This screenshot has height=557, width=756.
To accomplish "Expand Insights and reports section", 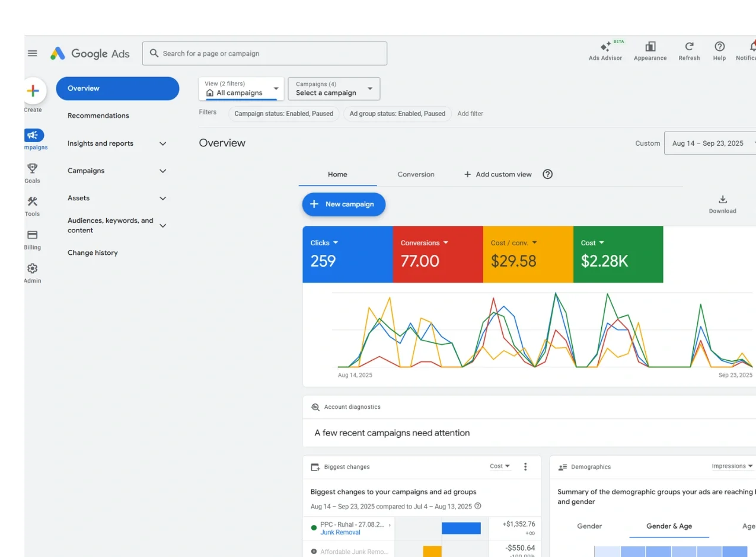I will click(x=162, y=143).
